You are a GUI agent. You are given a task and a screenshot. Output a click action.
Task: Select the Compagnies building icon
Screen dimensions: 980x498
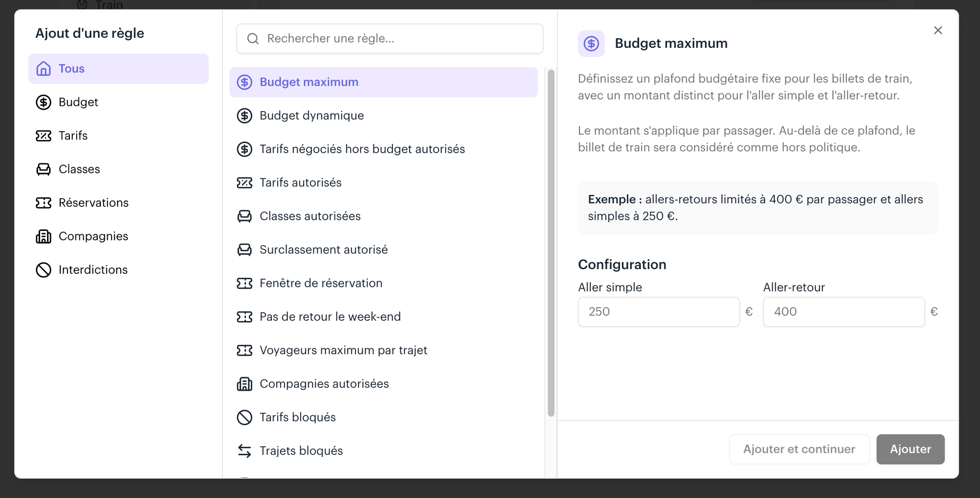tap(44, 236)
